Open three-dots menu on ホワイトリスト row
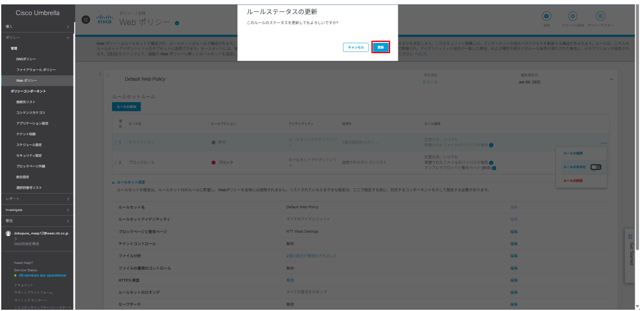The width and height of the screenshot is (644, 311). click(x=603, y=143)
